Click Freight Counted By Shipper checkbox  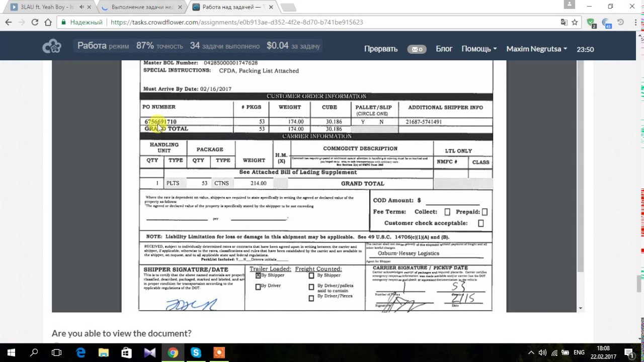click(311, 276)
